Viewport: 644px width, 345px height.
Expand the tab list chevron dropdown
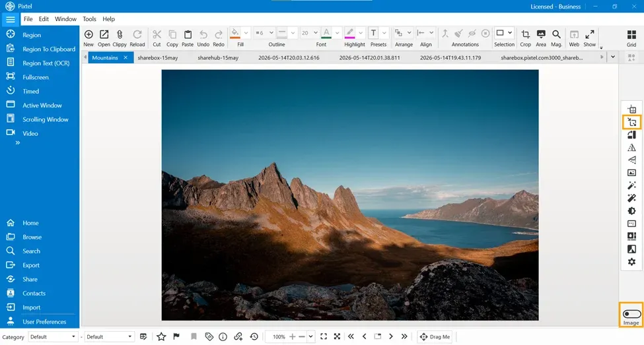coord(613,57)
